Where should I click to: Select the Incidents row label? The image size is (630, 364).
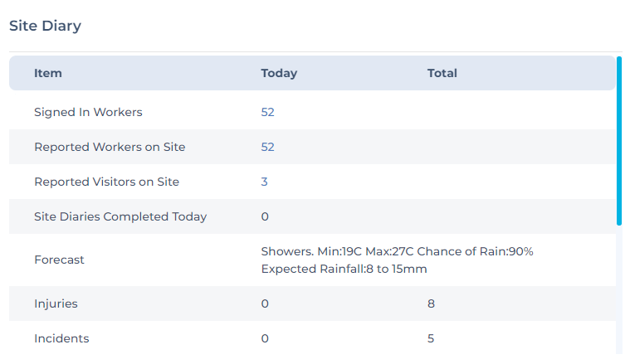[x=61, y=338]
